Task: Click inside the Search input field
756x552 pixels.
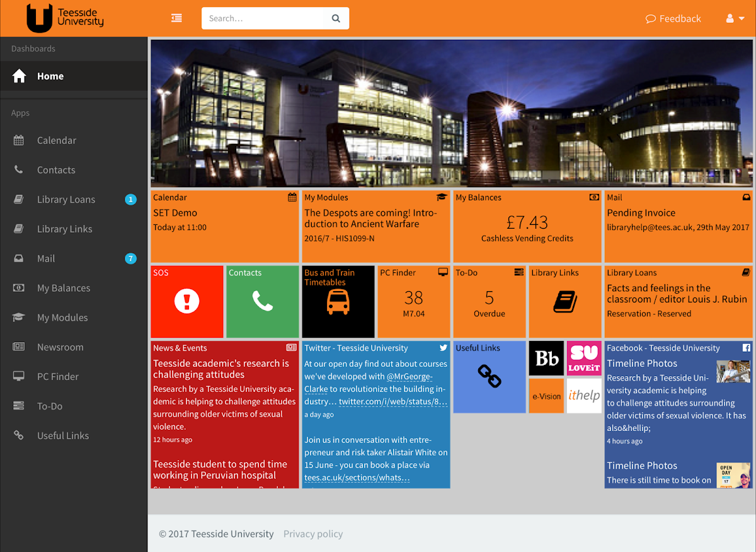Action: 265,18
